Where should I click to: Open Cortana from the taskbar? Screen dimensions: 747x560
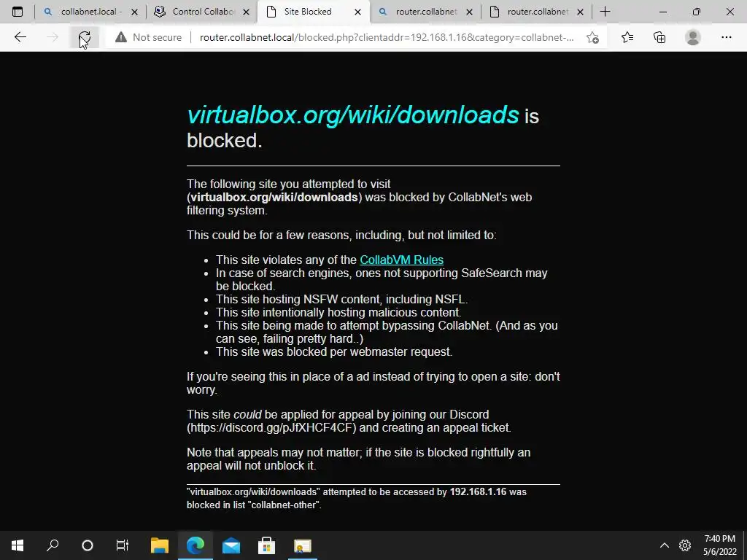coord(88,545)
